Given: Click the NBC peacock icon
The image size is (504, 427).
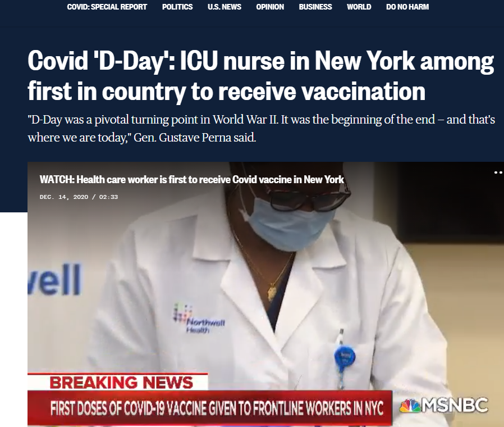Looking at the screenshot, I should point(410,406).
